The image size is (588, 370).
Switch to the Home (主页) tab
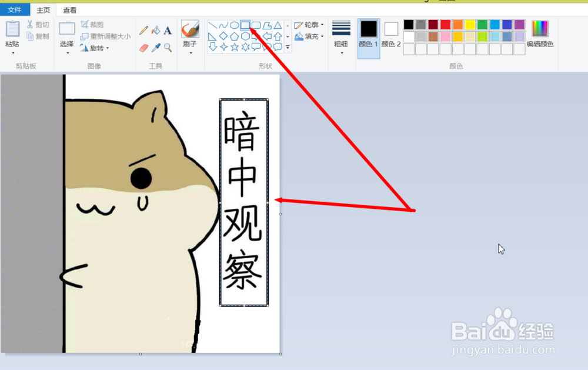[x=43, y=10]
